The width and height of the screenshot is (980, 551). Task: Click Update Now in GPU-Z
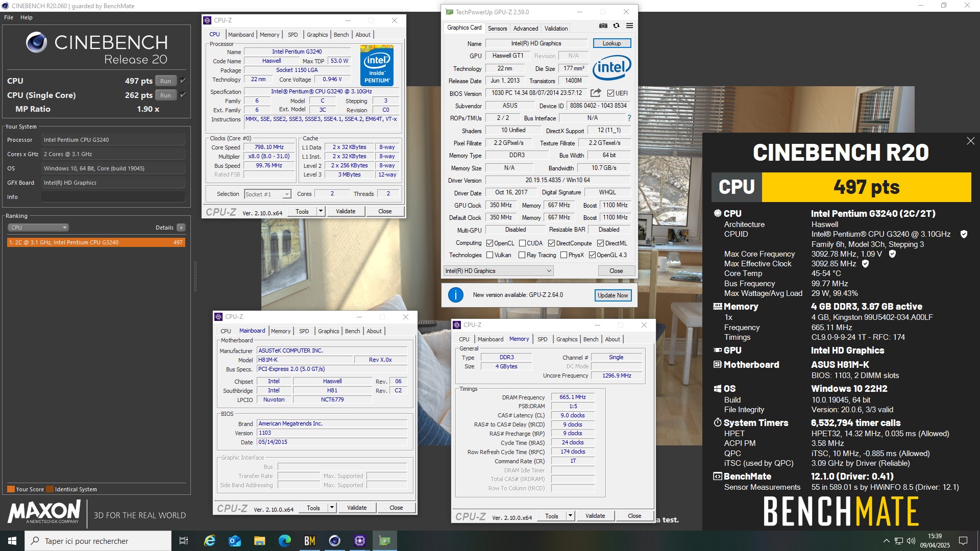(x=612, y=295)
